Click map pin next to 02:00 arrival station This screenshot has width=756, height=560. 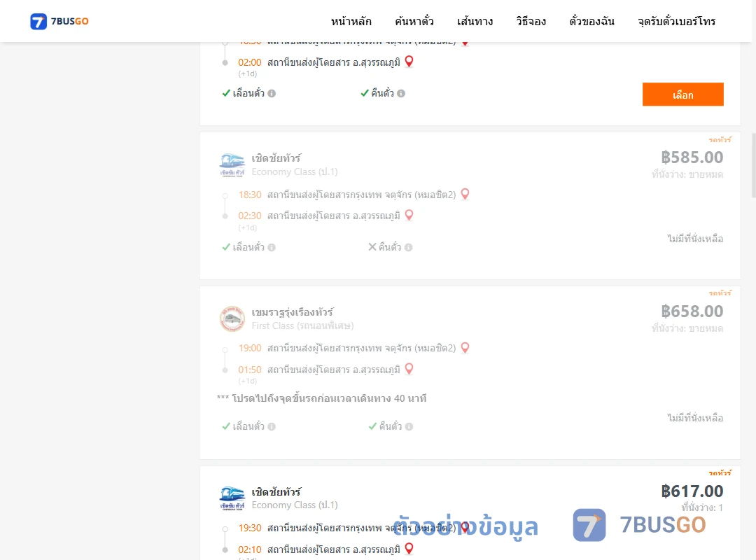coord(409,62)
